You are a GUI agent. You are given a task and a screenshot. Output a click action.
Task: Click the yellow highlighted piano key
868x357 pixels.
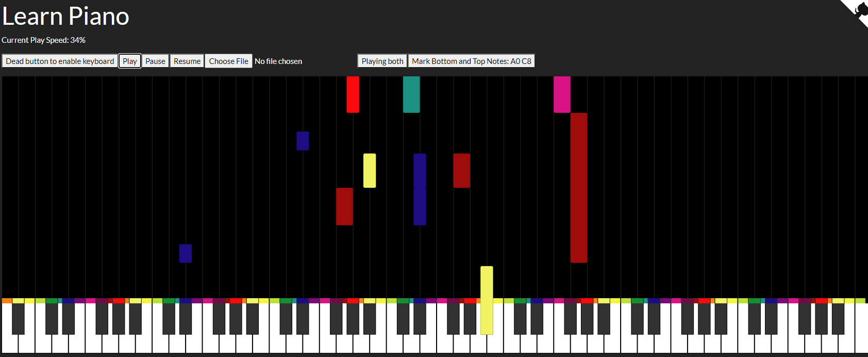point(487,300)
